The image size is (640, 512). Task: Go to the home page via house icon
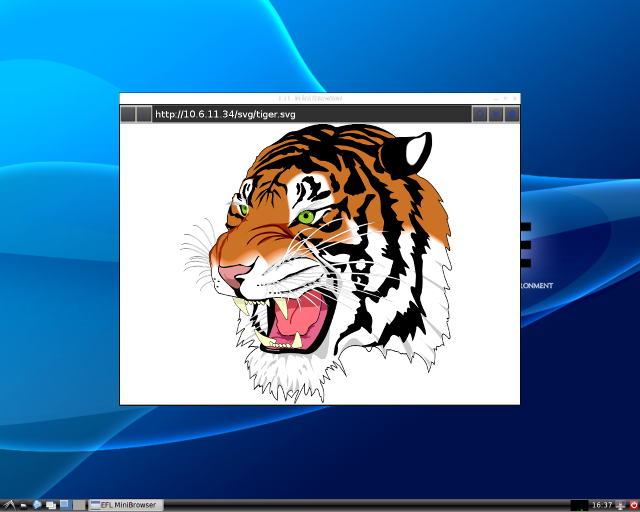click(x=512, y=114)
